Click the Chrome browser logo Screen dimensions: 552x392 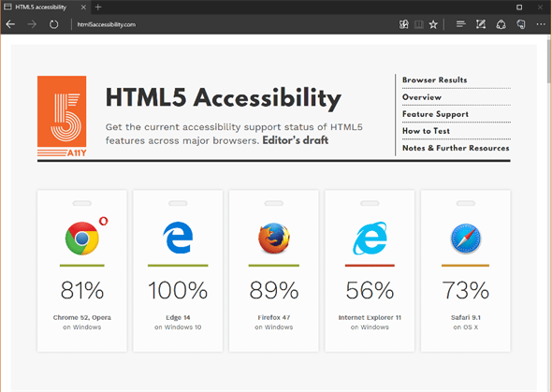tap(81, 239)
